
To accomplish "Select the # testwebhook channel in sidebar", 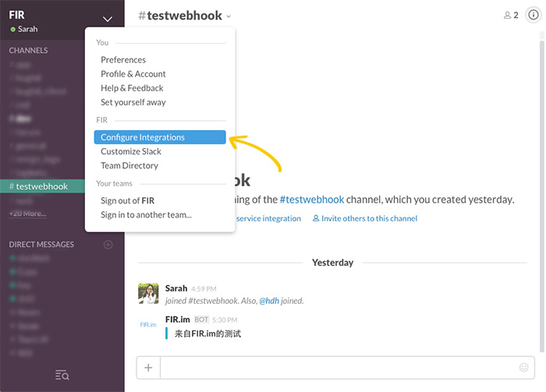I will pyautogui.click(x=42, y=186).
